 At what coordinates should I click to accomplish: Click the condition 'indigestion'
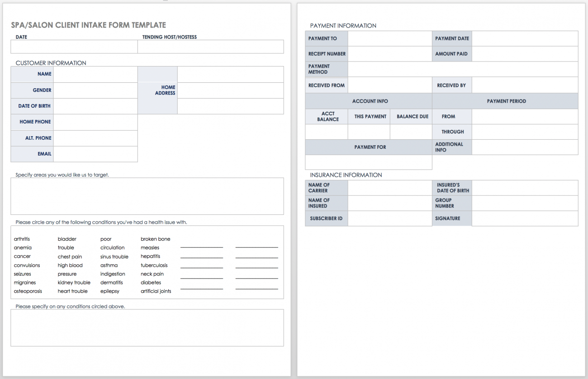pyautogui.click(x=113, y=274)
